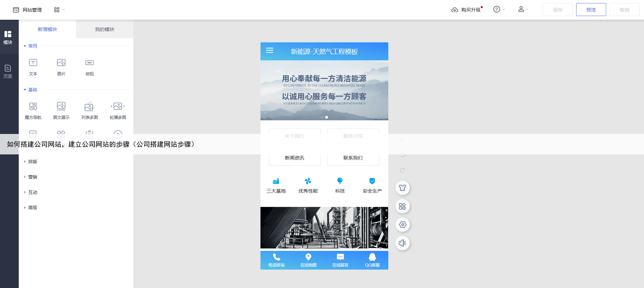Select the 轮播多图 carousel module

point(118,107)
